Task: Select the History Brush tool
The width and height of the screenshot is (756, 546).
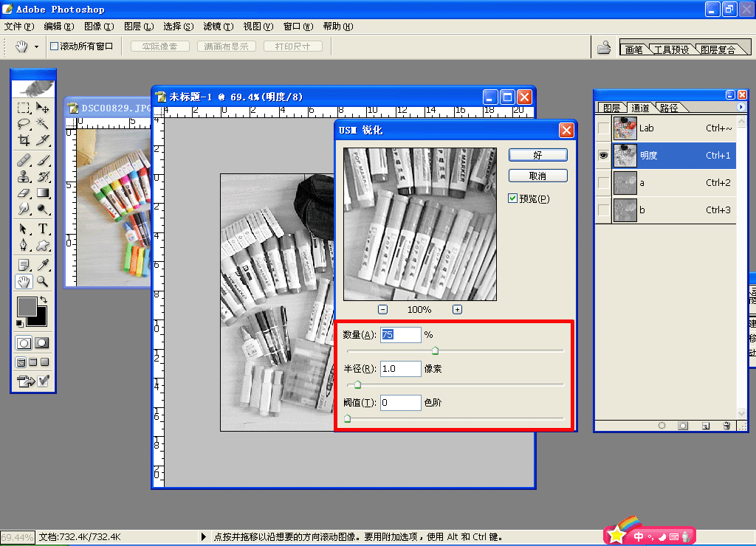Action: (42, 176)
